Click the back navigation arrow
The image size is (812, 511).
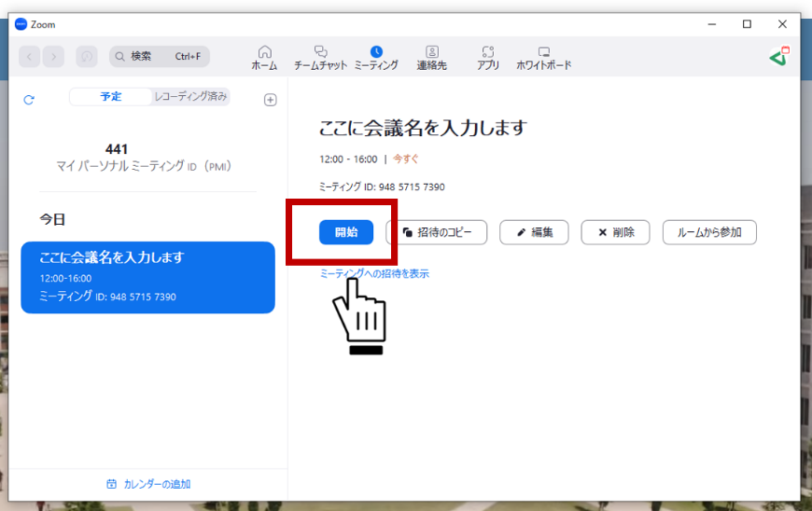(x=30, y=56)
